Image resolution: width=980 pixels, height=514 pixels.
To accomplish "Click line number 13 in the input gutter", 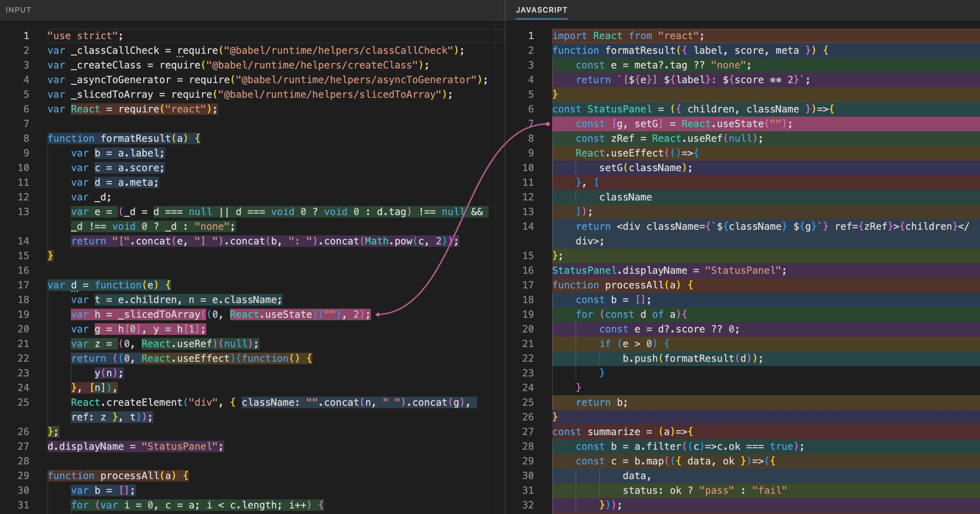I will tap(23, 212).
